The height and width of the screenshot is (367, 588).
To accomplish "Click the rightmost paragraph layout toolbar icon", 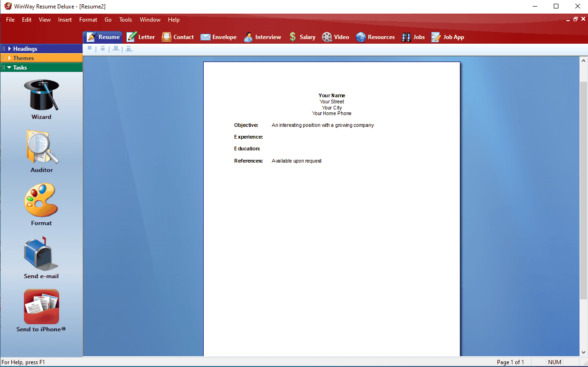I will click(129, 48).
